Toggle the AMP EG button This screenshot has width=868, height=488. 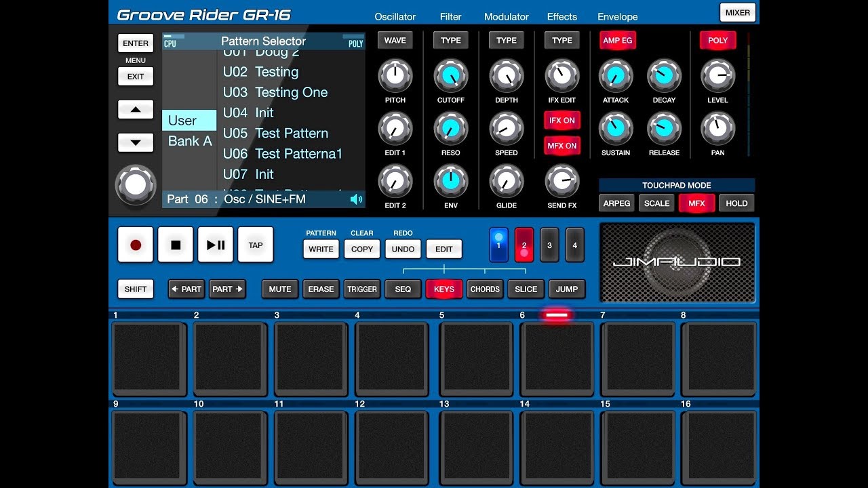[617, 40]
